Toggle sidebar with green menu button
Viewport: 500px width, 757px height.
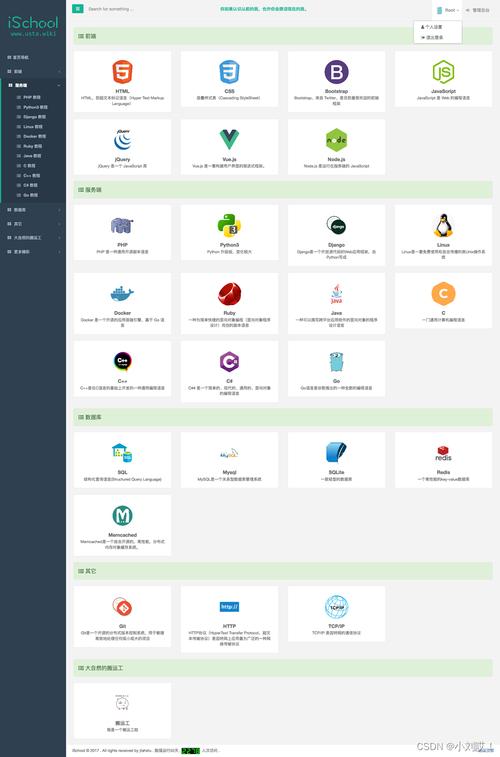coord(78,9)
